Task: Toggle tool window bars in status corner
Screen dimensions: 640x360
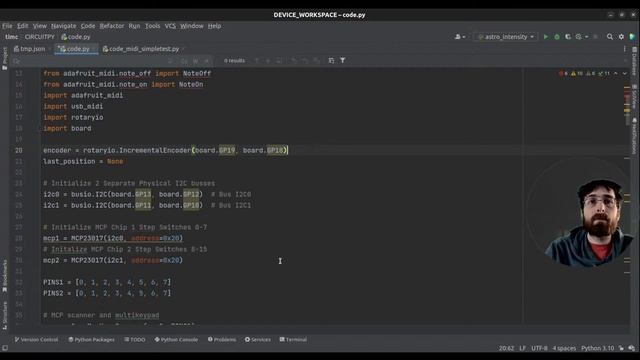Action: [5, 348]
